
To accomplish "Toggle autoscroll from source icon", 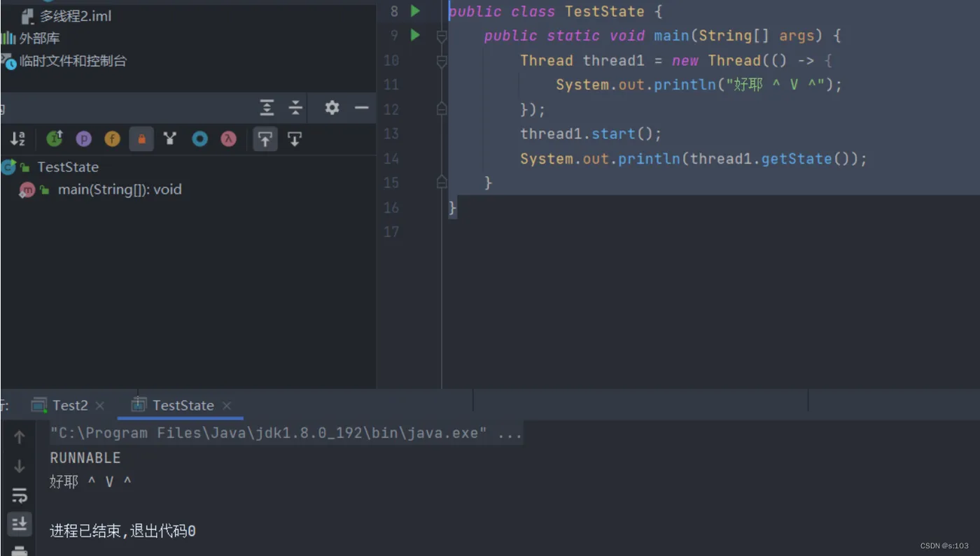I will pyautogui.click(x=295, y=139).
